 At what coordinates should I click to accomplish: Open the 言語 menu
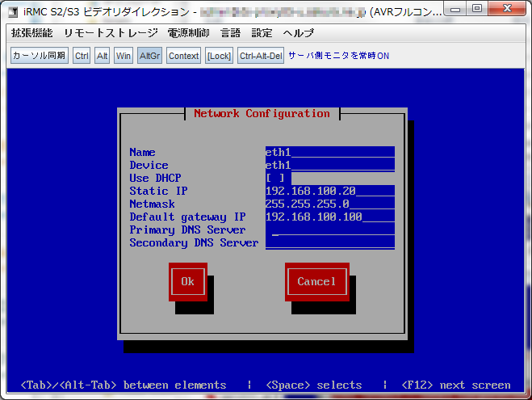click(230, 34)
